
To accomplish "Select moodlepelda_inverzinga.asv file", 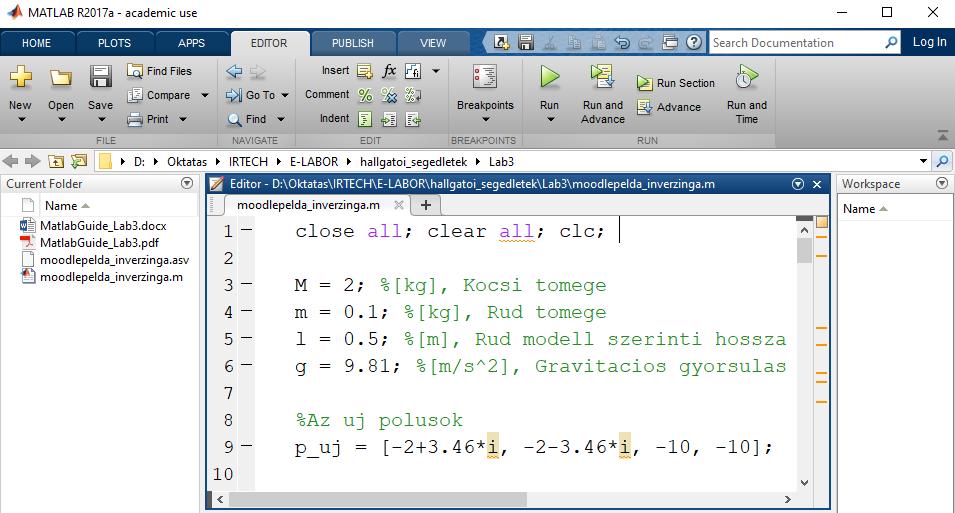I will coord(115,260).
